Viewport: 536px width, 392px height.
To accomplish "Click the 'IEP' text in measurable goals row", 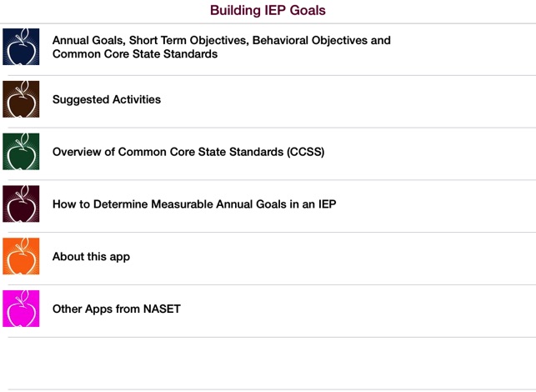I will point(327,204).
